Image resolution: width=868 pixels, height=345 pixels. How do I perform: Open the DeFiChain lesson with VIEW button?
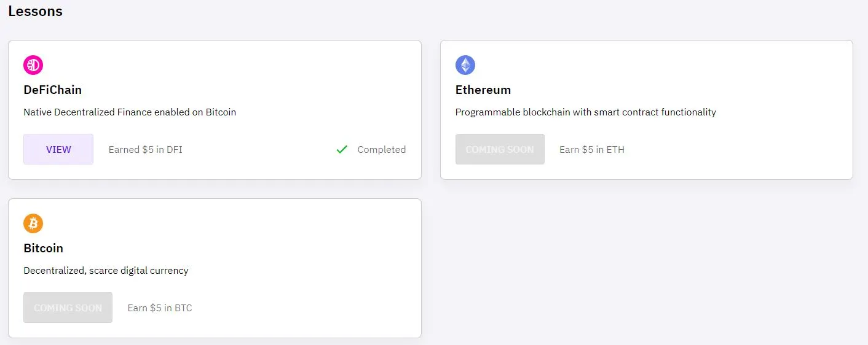[x=58, y=149]
